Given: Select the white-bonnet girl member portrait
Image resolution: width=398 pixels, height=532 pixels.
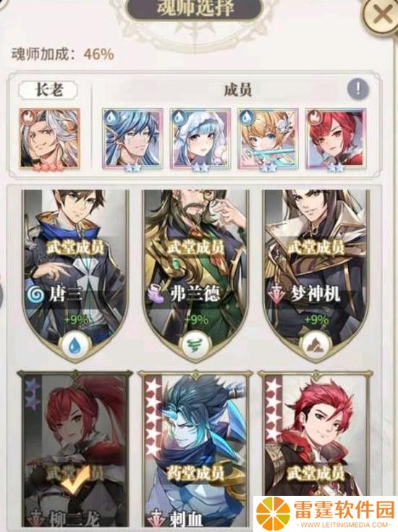Looking at the screenshot, I should pos(200,139).
